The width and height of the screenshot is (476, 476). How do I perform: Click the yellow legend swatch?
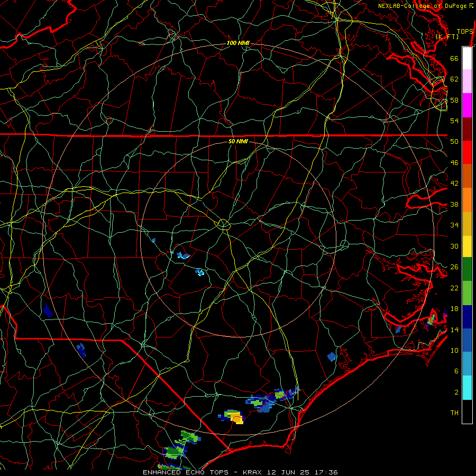[467, 246]
